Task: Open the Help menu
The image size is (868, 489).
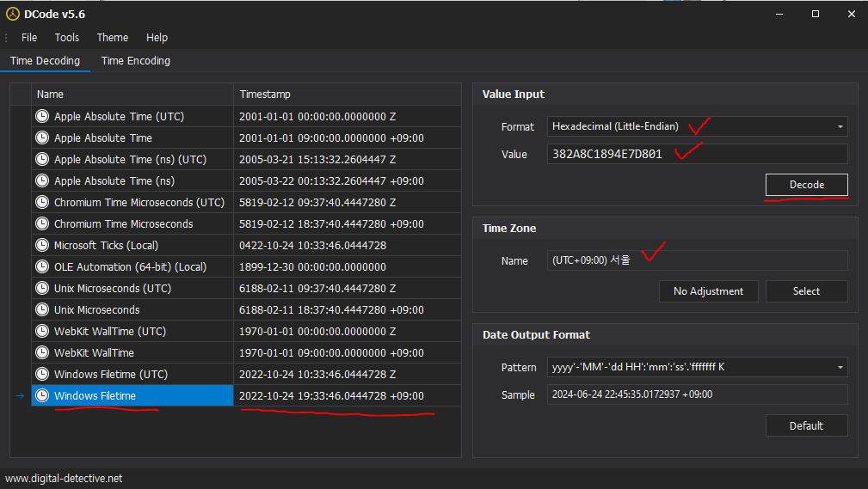Action: click(x=157, y=38)
